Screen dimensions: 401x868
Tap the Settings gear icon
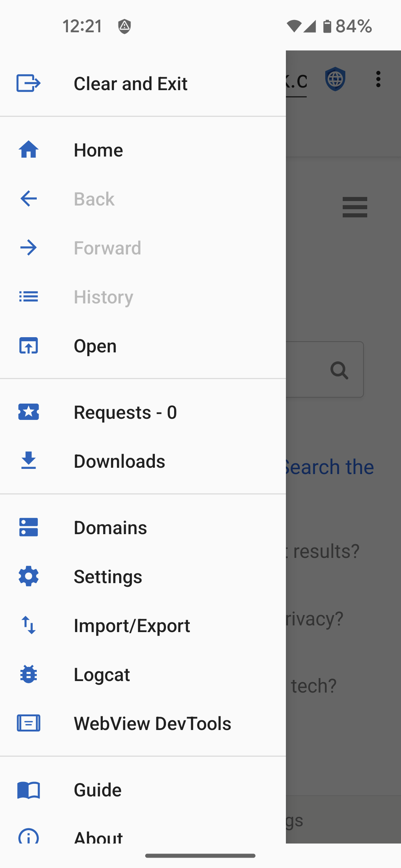coord(29,576)
